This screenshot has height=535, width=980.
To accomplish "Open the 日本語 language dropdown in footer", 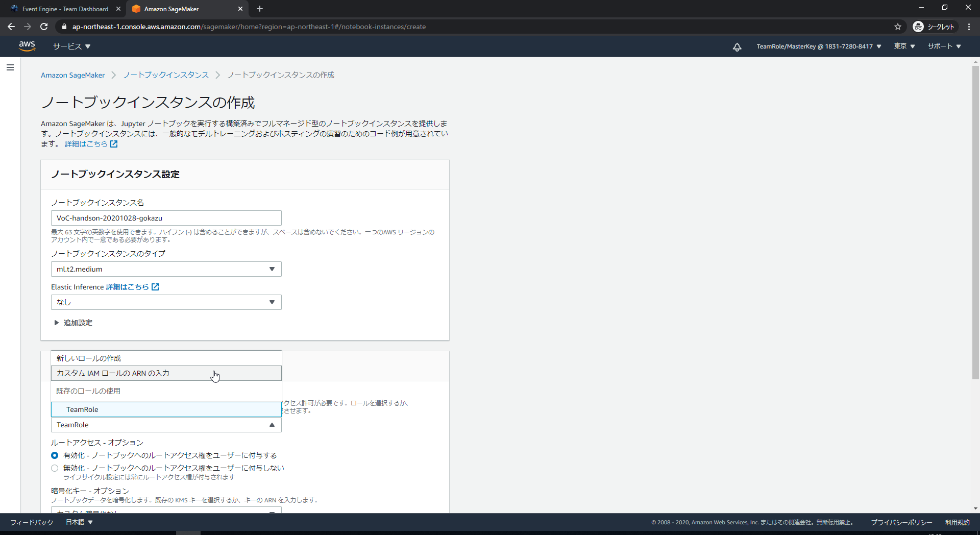I will pyautogui.click(x=79, y=522).
